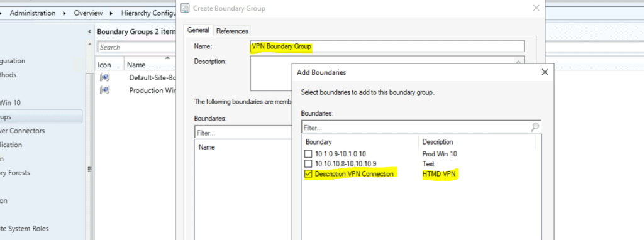Select the Default-Site-Bo boundary group row
Viewport: 644px width, 240px height.
click(136, 77)
